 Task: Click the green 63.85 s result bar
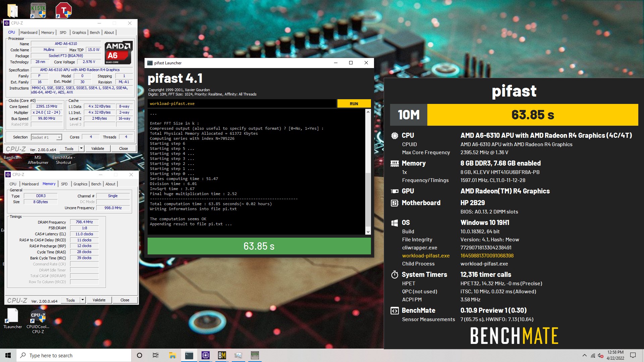click(x=259, y=246)
